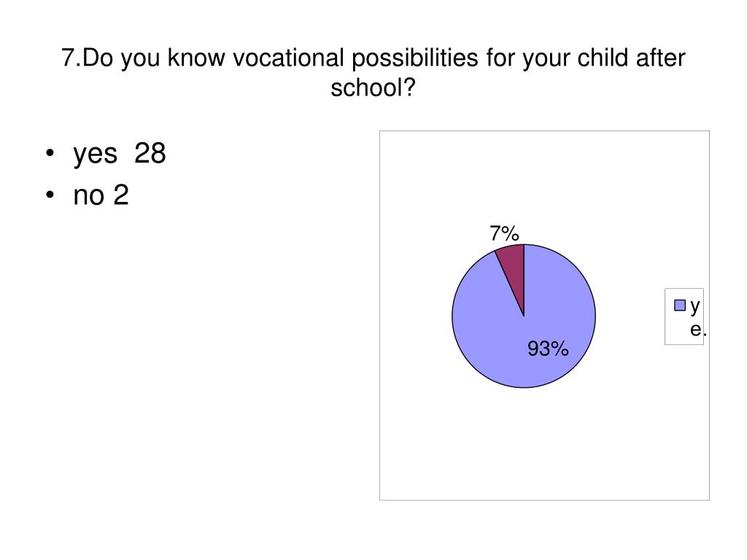Click the legend text "ye."
This screenshot has height=560, width=747.
click(696, 317)
